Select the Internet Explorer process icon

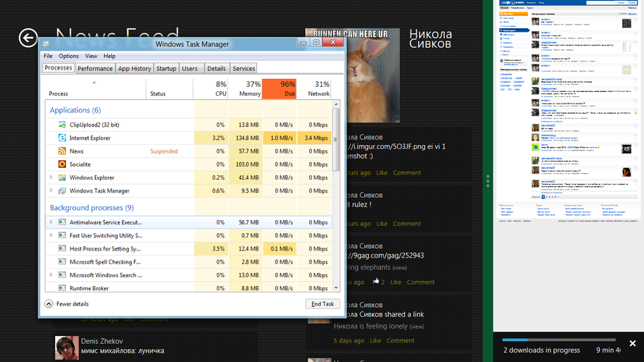62,138
